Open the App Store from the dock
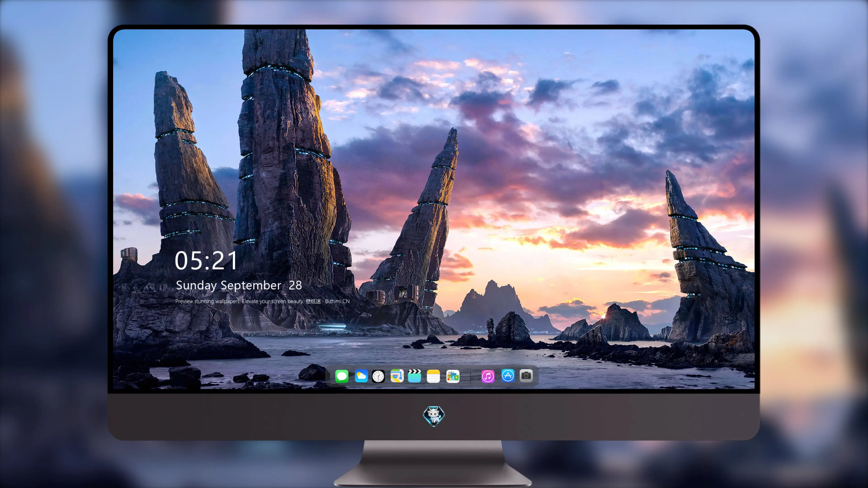This screenshot has width=868, height=488. click(x=508, y=375)
